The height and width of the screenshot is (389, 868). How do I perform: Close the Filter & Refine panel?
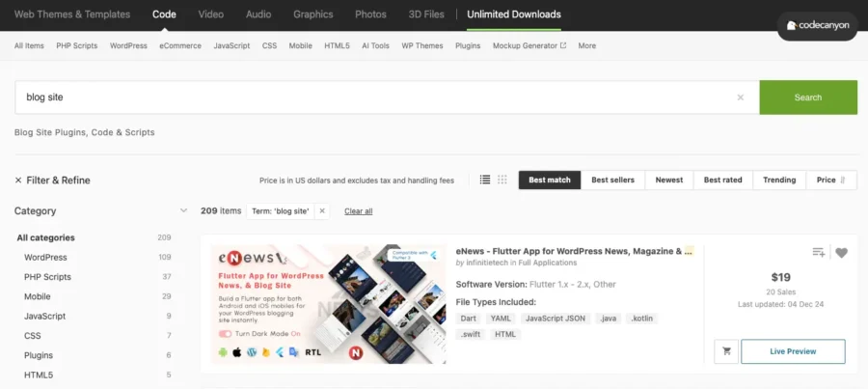click(18, 181)
